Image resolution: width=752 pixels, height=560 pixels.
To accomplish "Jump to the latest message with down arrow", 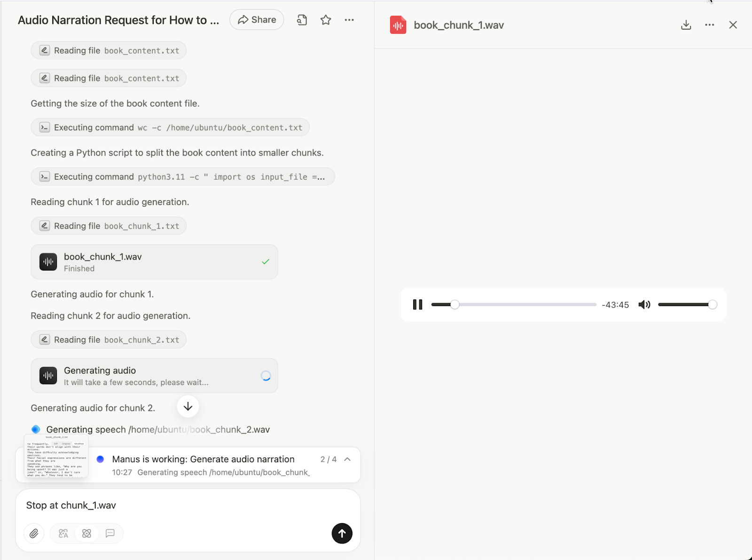I will tap(188, 406).
